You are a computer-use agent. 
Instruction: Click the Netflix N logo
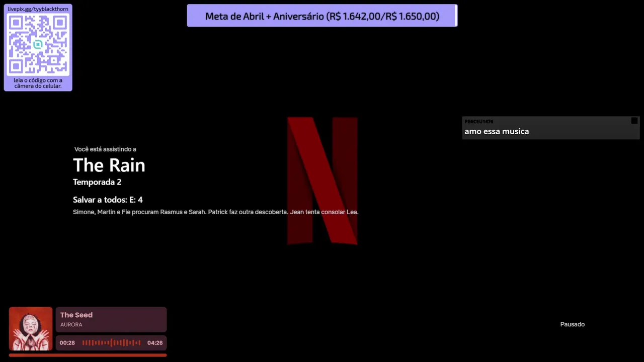click(323, 181)
